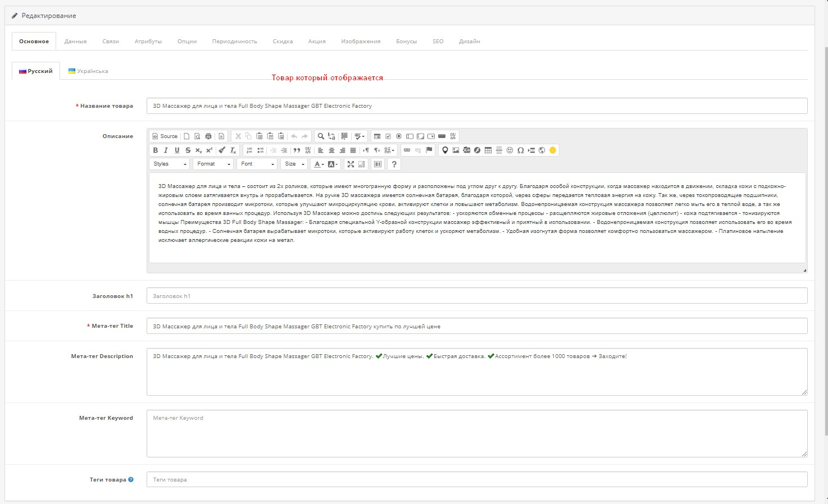This screenshot has width=828, height=504.
Task: Open the Templates icon
Action: [221, 136]
